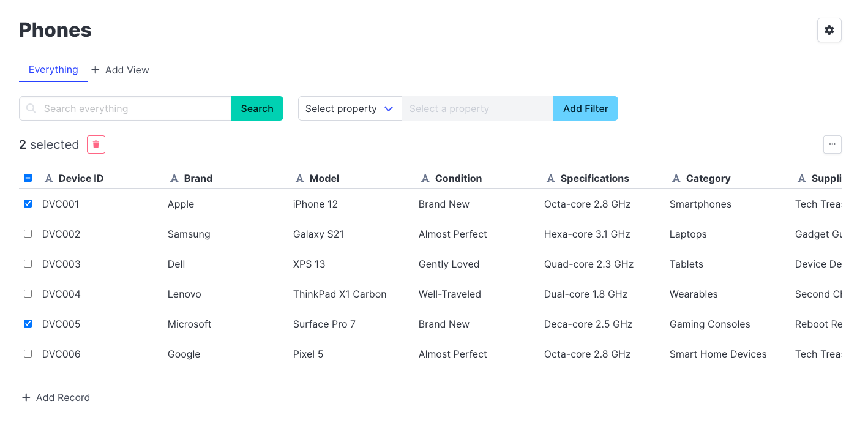868x431 pixels.
Task: Click the field type icon on the Category column
Action: (x=676, y=178)
